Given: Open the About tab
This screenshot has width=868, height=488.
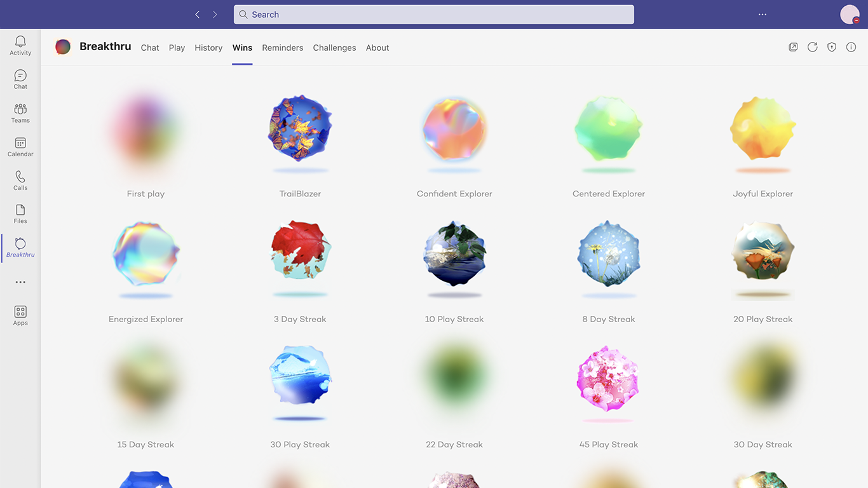Looking at the screenshot, I should [377, 48].
